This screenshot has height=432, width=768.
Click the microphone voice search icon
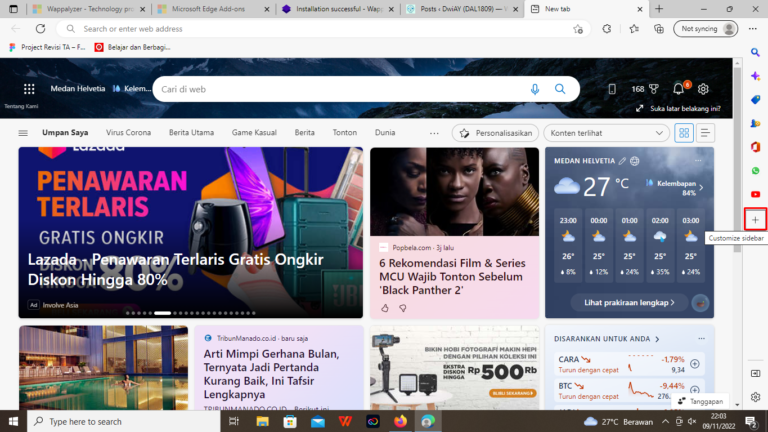point(535,89)
